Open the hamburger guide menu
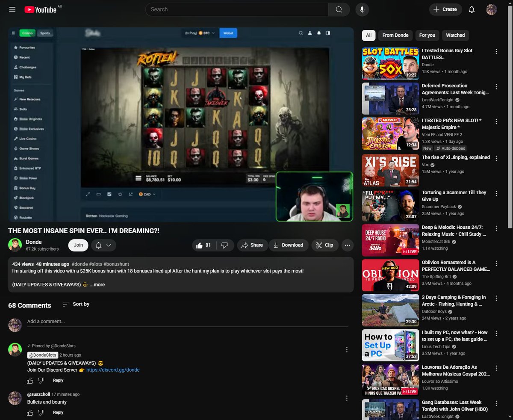The image size is (513, 420). click(x=12, y=9)
